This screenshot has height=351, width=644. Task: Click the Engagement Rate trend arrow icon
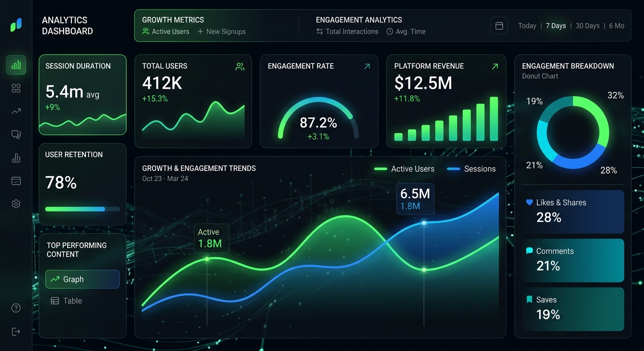366,66
